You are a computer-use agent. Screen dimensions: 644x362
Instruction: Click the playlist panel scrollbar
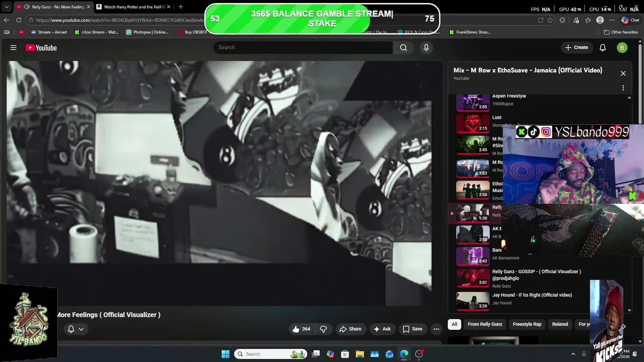click(x=629, y=204)
